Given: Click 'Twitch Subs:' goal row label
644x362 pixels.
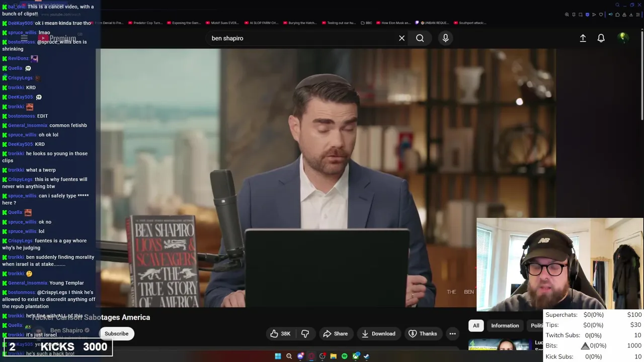Looking at the screenshot, I should [562, 335].
